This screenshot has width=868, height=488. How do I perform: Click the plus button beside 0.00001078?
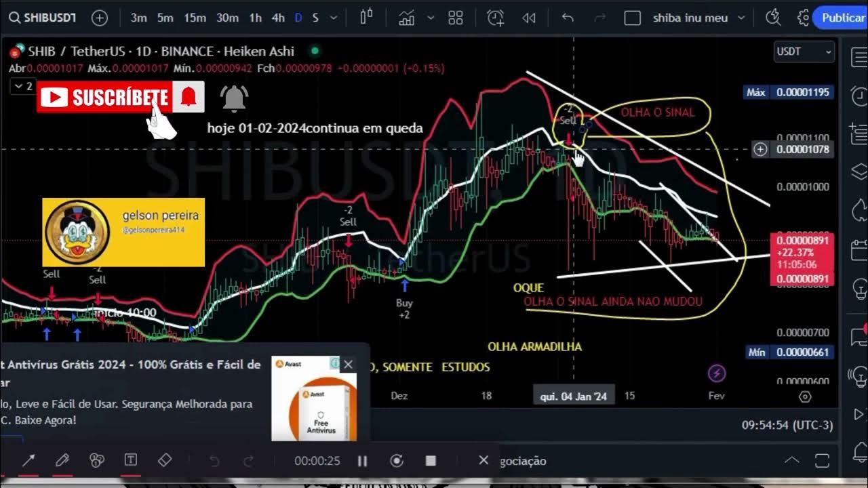[760, 149]
